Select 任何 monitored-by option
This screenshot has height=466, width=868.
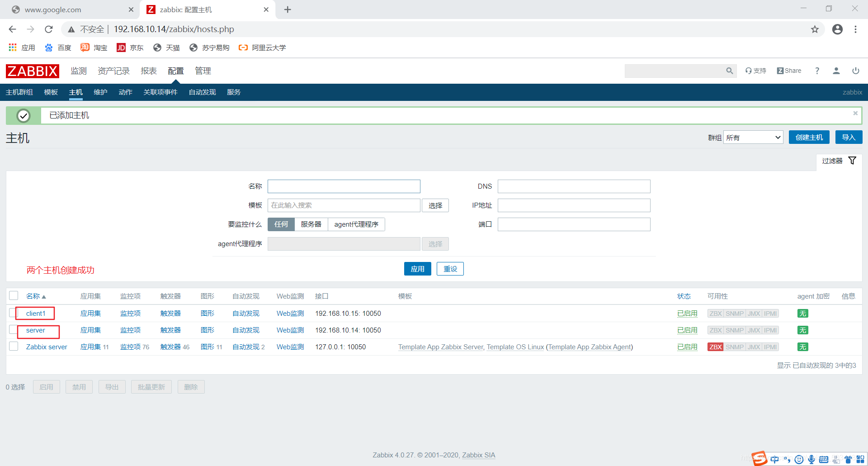(281, 224)
